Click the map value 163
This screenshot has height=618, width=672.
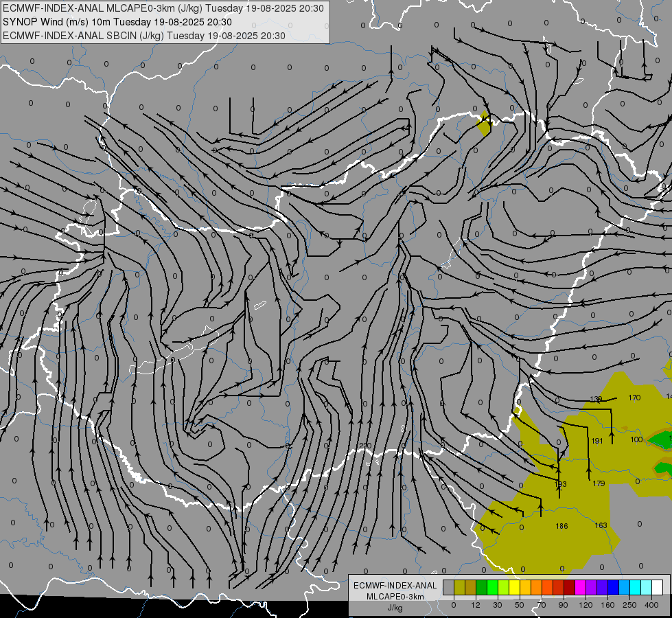coord(601,525)
